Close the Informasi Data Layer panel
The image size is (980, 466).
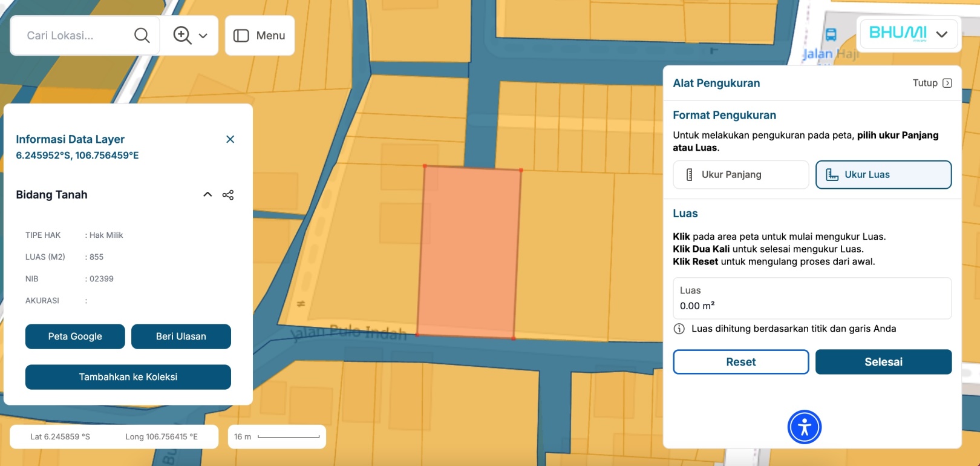230,139
